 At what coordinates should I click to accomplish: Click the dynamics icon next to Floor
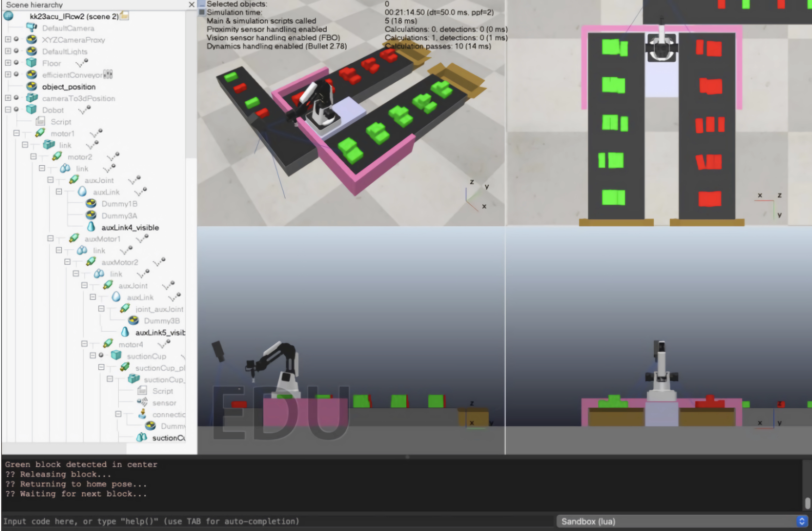(82, 63)
